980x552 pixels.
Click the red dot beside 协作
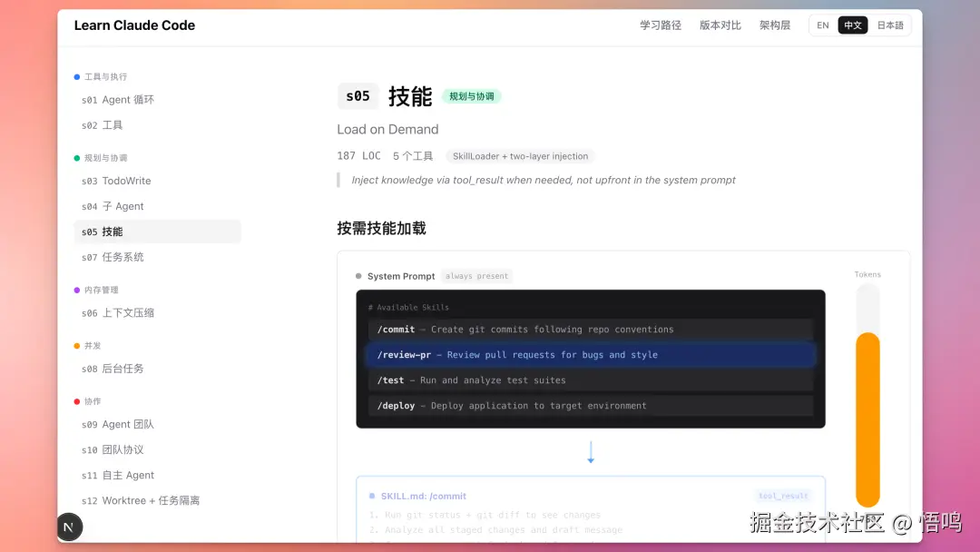(x=77, y=400)
